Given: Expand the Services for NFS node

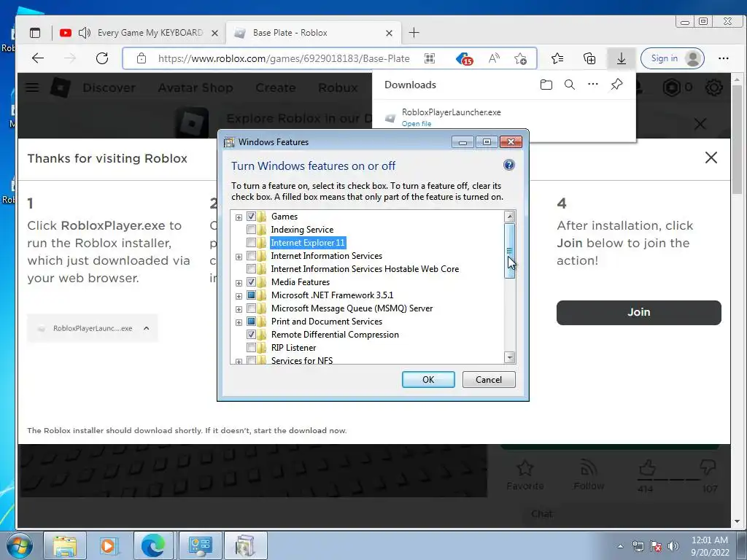Looking at the screenshot, I should coord(239,362).
